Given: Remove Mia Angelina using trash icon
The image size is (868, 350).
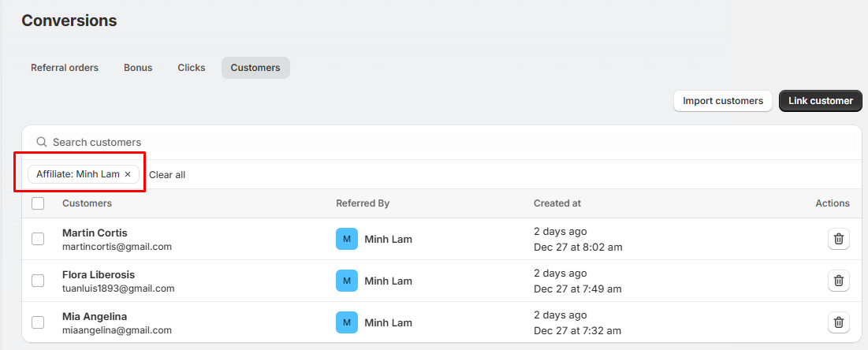Looking at the screenshot, I should [838, 322].
